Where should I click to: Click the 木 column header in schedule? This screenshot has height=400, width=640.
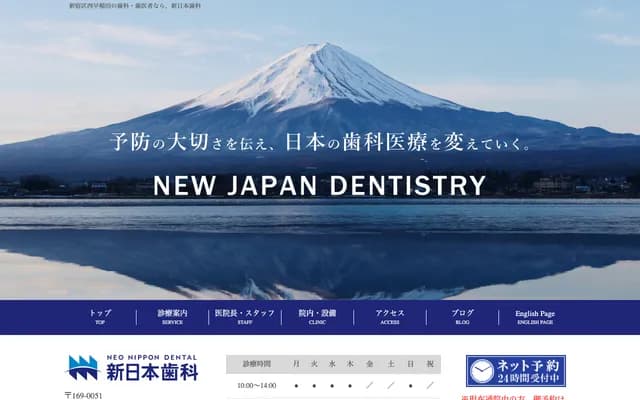tap(350, 364)
